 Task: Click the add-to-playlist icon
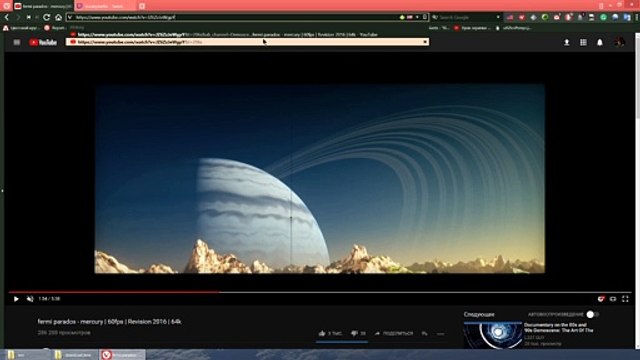click(424, 333)
